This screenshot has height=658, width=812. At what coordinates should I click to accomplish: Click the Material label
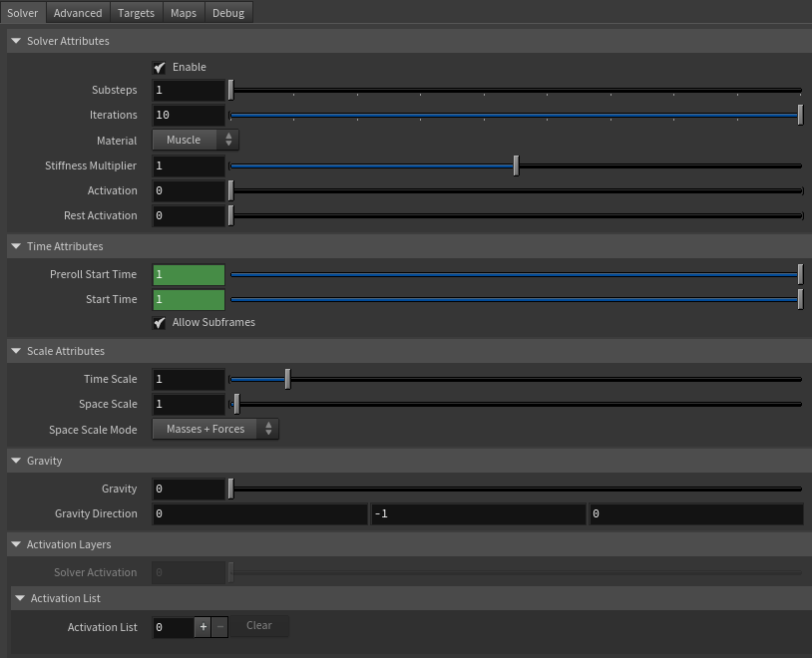117,141
